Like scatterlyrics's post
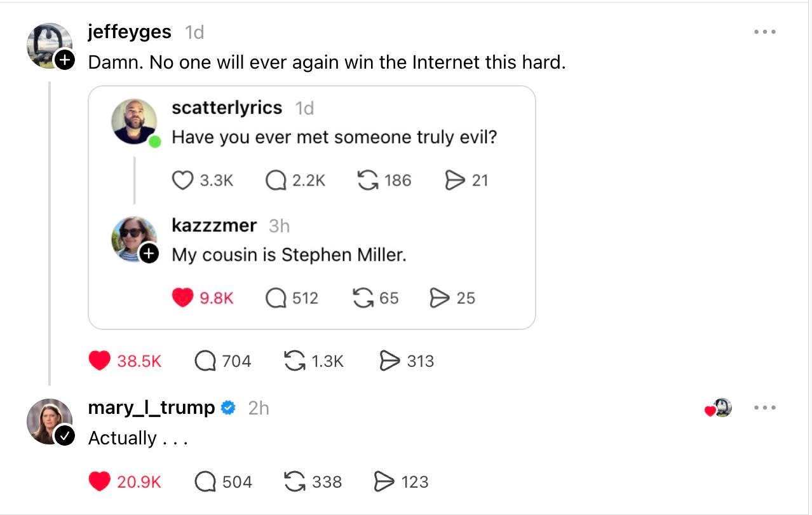The height and width of the screenshot is (515, 812). (184, 180)
